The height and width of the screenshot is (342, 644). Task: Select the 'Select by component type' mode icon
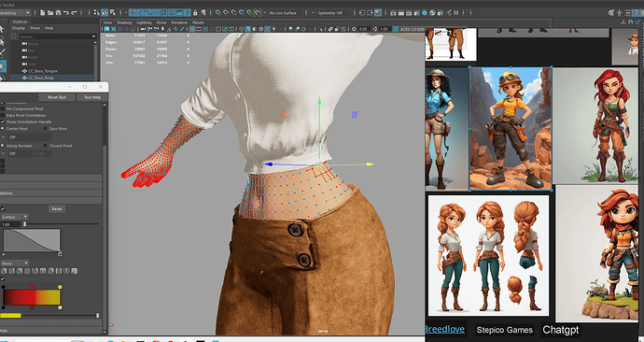(x=113, y=13)
